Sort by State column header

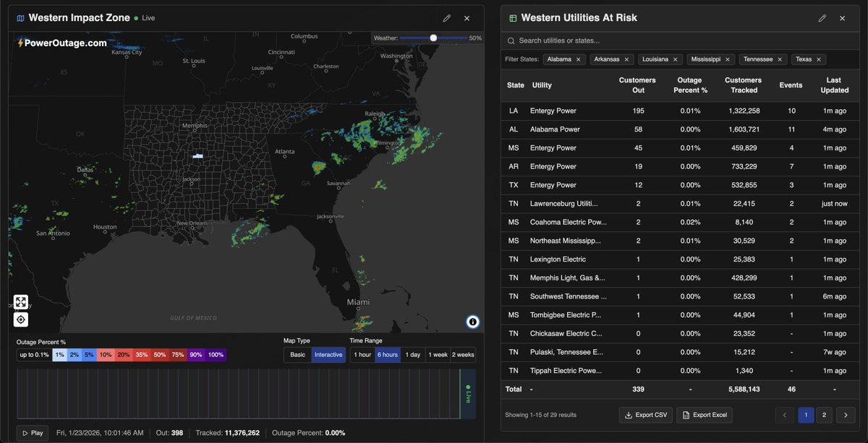[x=516, y=85]
